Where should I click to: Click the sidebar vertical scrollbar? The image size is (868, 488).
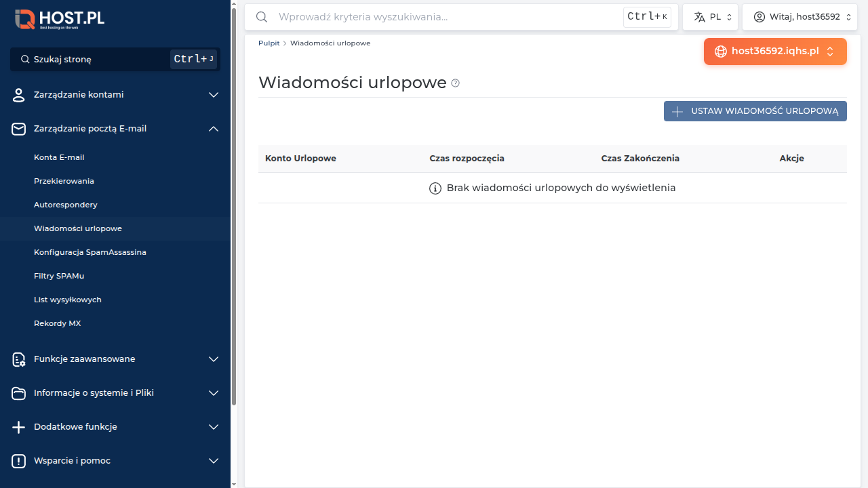coord(234,207)
